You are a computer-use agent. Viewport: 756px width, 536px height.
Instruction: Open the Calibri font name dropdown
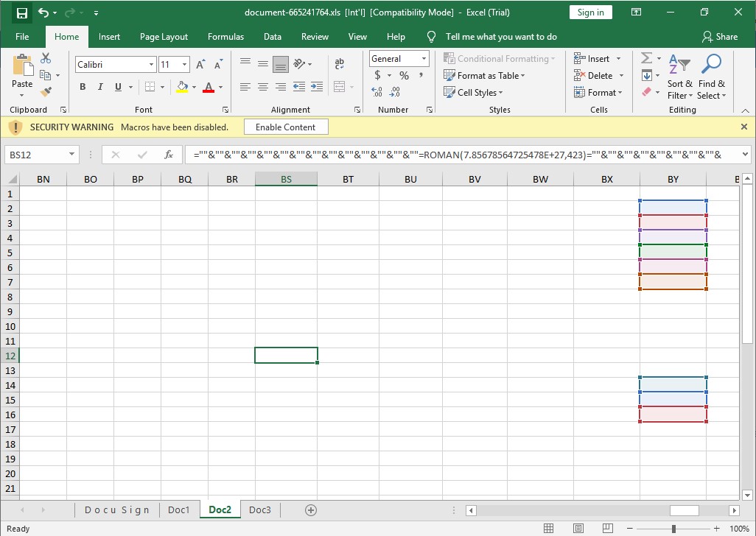(151, 65)
